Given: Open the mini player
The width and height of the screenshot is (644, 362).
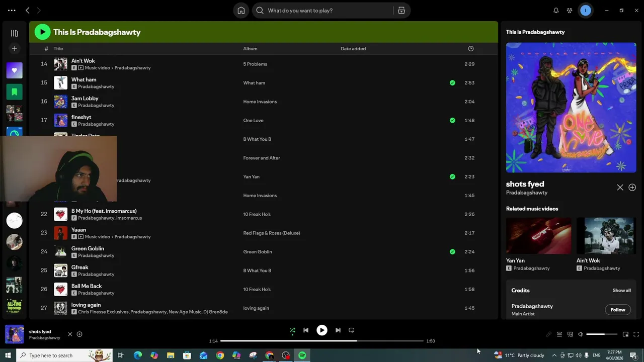Looking at the screenshot, I should coord(625,334).
